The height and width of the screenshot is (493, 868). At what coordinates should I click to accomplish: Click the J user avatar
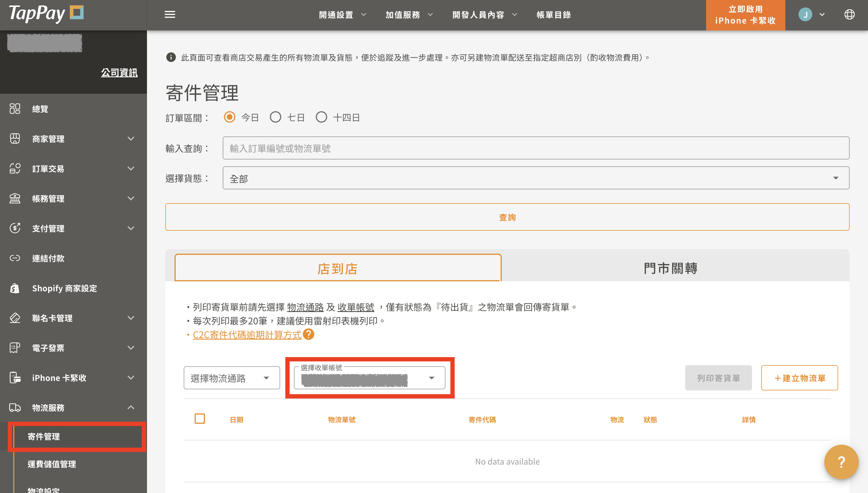(x=805, y=15)
